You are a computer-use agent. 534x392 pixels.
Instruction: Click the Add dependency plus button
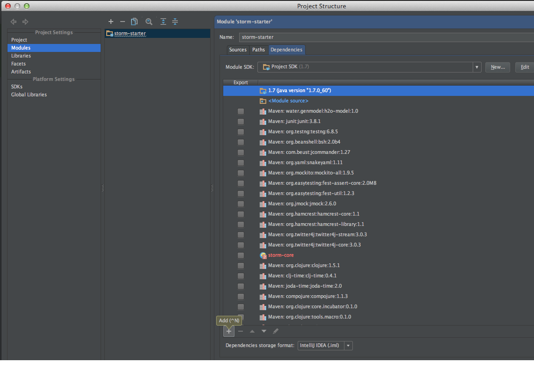(229, 331)
